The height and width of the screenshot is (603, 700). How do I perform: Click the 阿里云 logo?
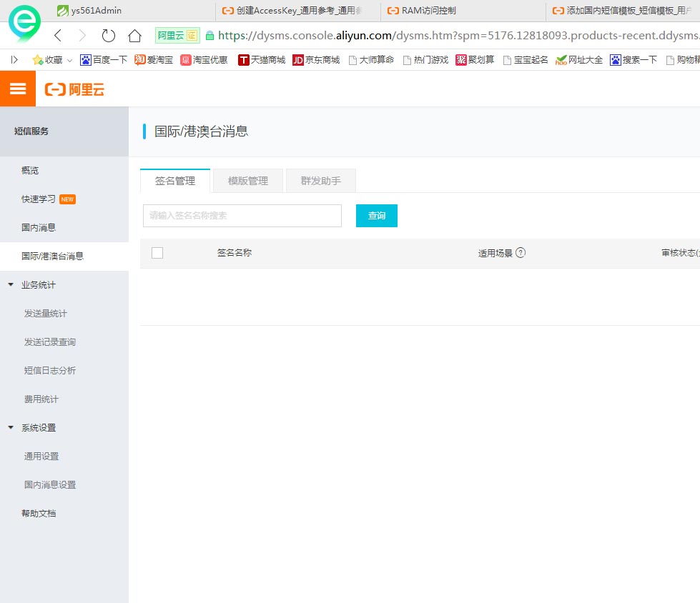74,89
